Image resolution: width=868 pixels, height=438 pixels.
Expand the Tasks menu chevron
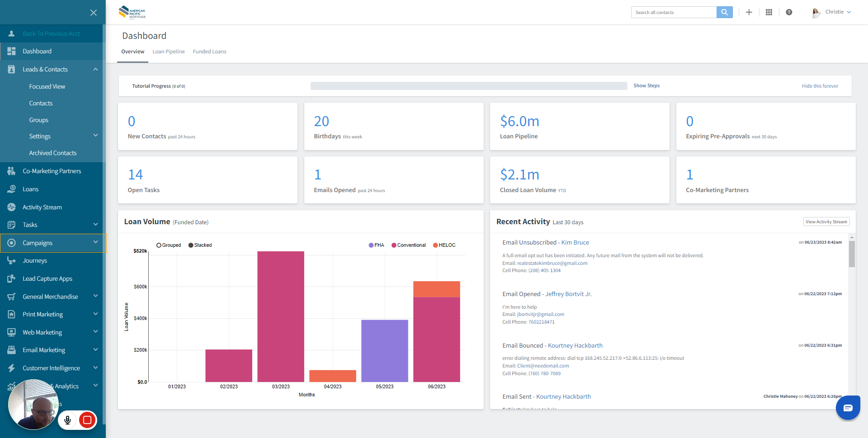pos(95,224)
